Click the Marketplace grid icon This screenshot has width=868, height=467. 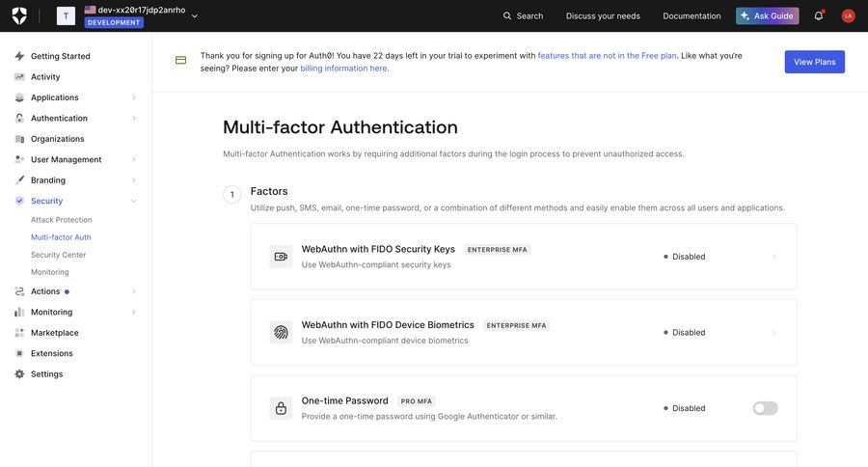tap(19, 332)
